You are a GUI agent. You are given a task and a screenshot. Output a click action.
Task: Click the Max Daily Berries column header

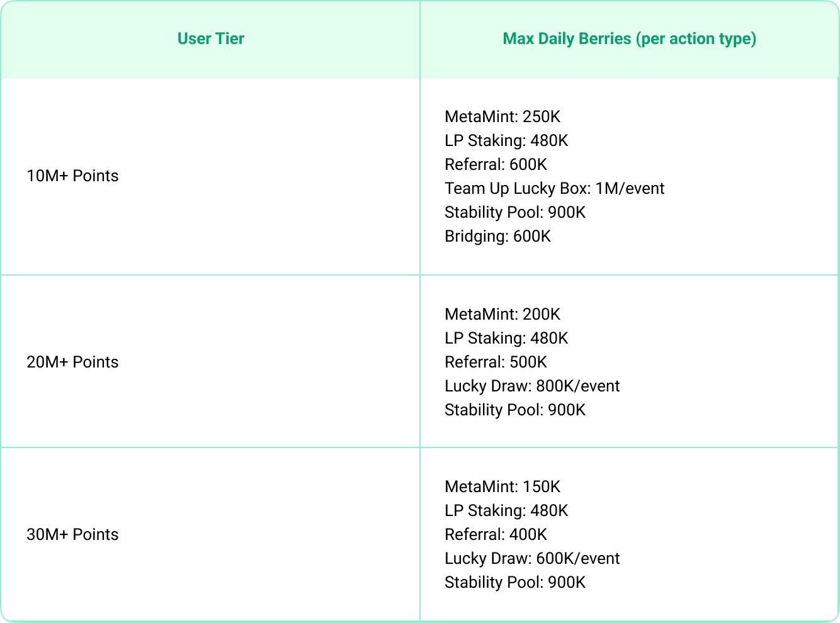pyautogui.click(x=629, y=39)
